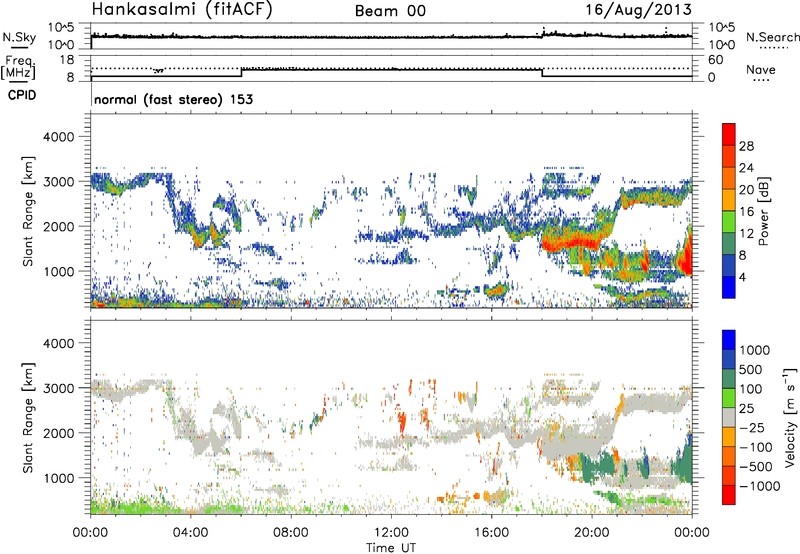Viewport: 800px width, 554px height.
Task: Click the '60' tick on Nave axis
Action: click(716, 60)
